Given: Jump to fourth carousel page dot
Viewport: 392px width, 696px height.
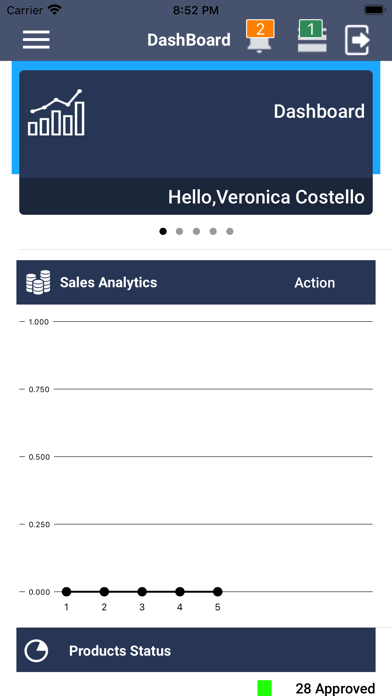Looking at the screenshot, I should 213,231.
